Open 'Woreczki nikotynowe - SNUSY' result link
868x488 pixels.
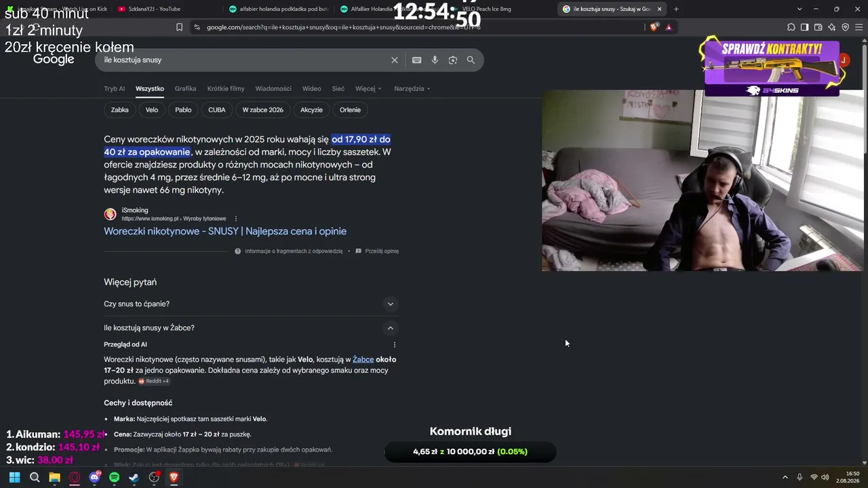(x=225, y=231)
